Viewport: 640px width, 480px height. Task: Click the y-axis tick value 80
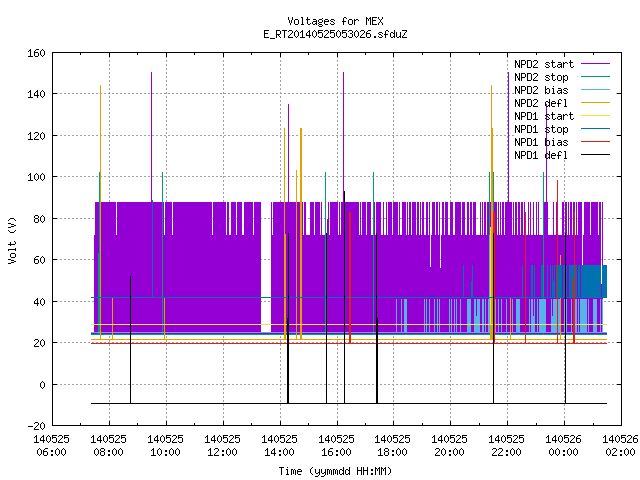pyautogui.click(x=39, y=219)
